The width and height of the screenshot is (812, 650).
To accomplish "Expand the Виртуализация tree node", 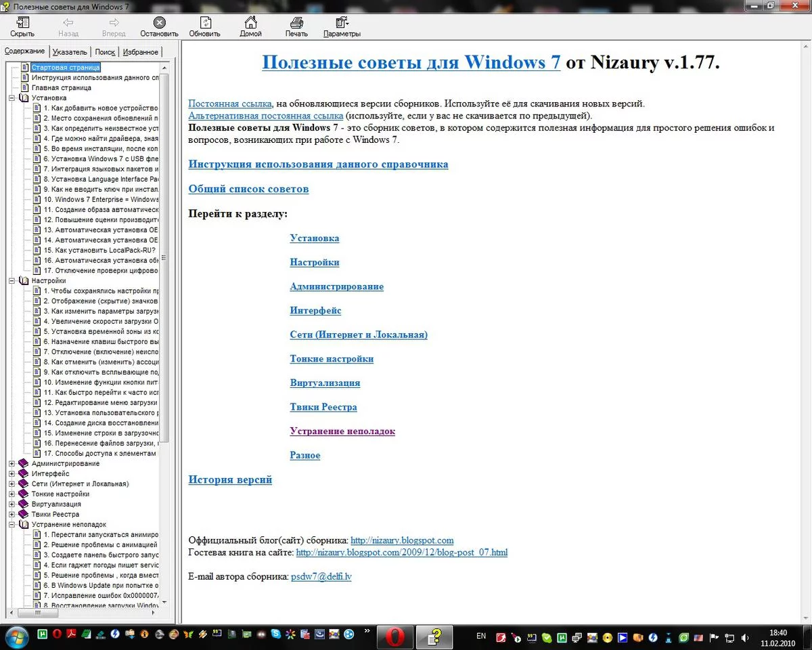I will tap(12, 504).
